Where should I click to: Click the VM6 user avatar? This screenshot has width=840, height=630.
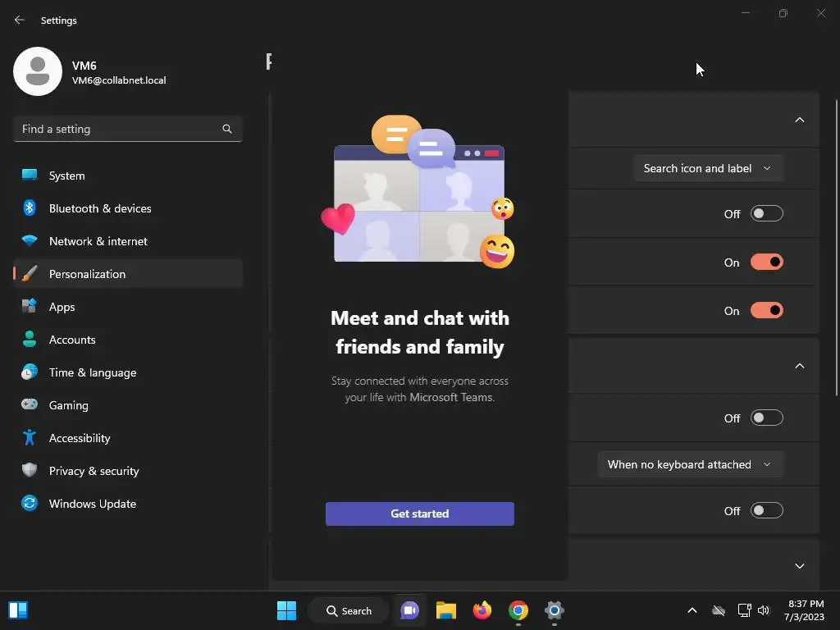tap(38, 71)
